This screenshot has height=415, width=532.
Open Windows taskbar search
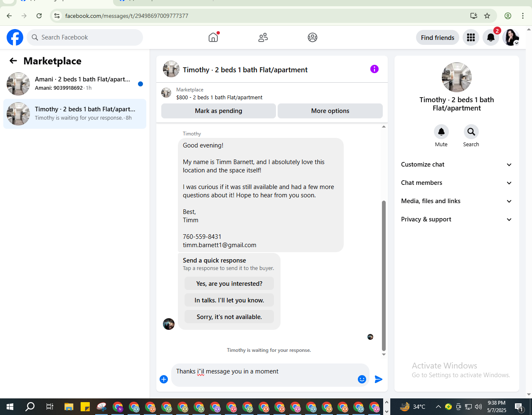[30, 407]
